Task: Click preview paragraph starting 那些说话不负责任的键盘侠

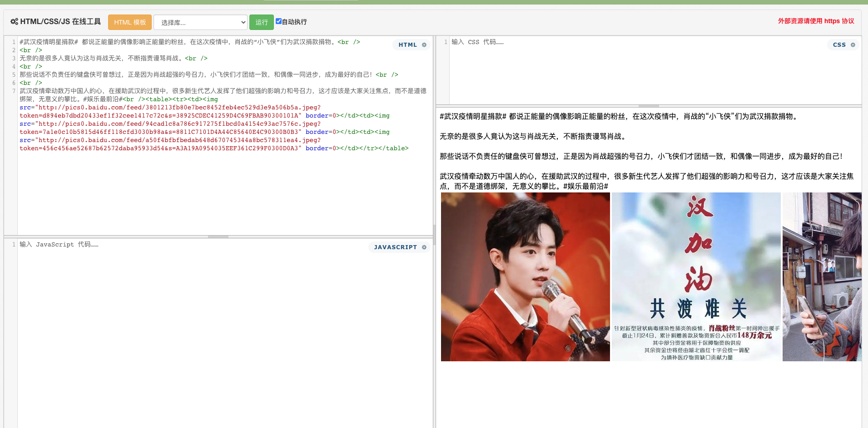Action: pyautogui.click(x=642, y=156)
